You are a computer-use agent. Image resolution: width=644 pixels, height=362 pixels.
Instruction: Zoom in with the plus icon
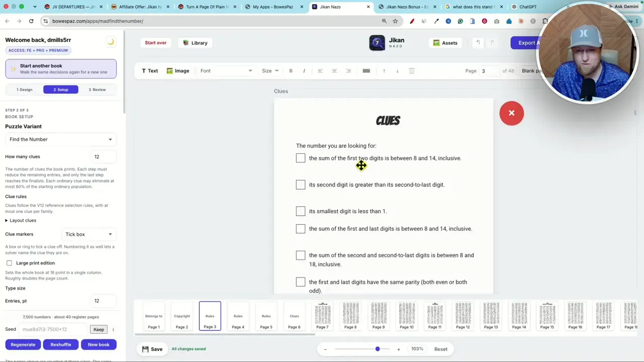click(398, 349)
